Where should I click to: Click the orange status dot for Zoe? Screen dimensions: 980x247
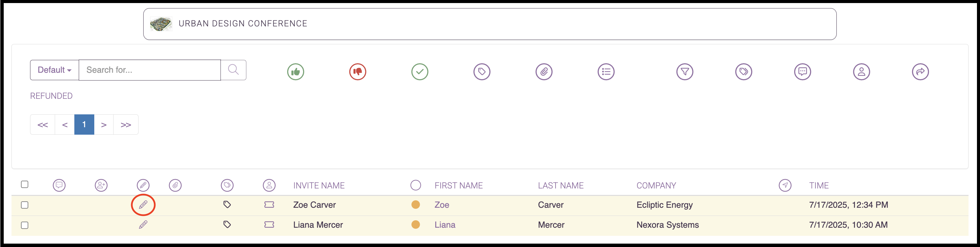pyautogui.click(x=416, y=205)
